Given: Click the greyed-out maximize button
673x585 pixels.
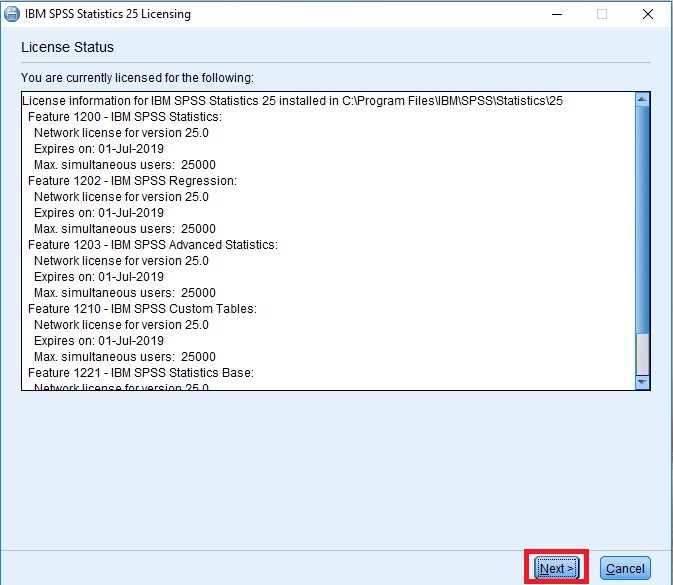Looking at the screenshot, I should (x=601, y=15).
